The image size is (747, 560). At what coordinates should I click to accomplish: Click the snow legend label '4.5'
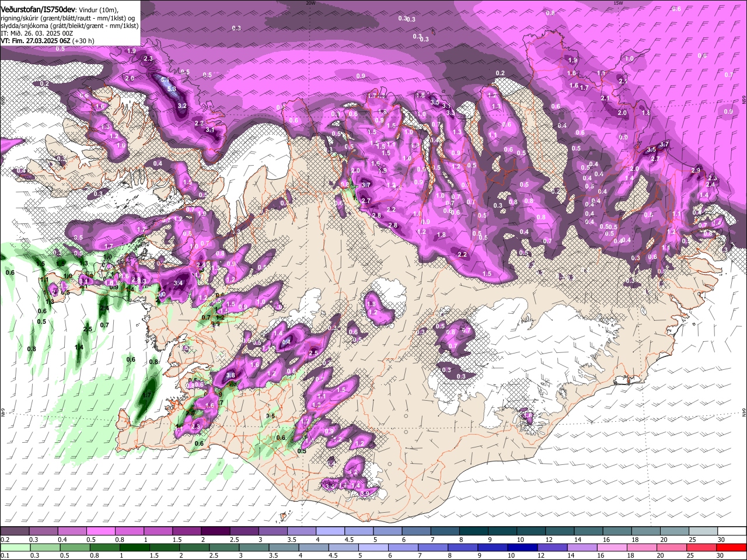[349, 540]
